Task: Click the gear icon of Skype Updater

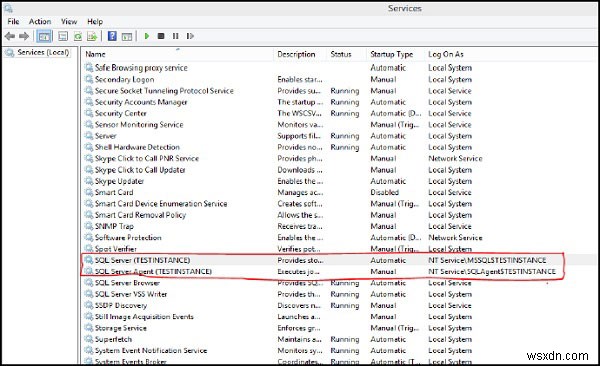Action: (89, 181)
